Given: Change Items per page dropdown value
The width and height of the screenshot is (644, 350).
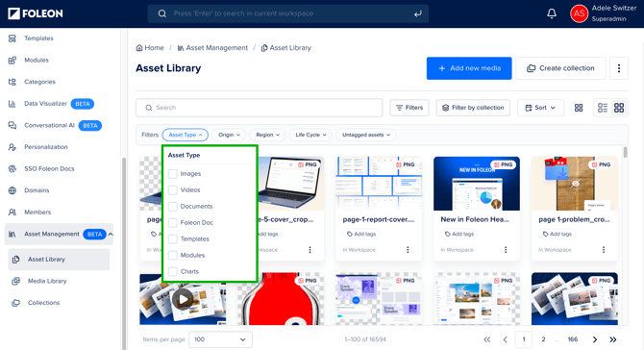Looking at the screenshot, I should point(220,339).
